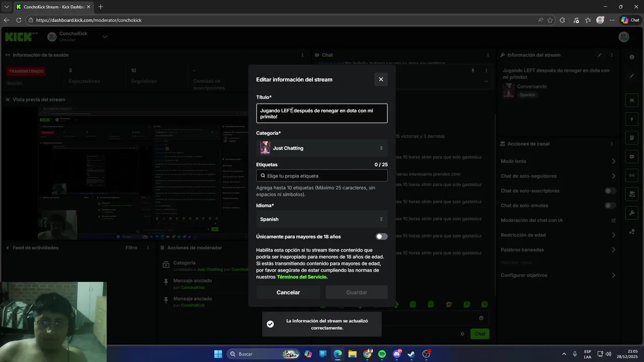Click the pencil icon in right sidebar
The image size is (644, 362).
coord(632,76)
